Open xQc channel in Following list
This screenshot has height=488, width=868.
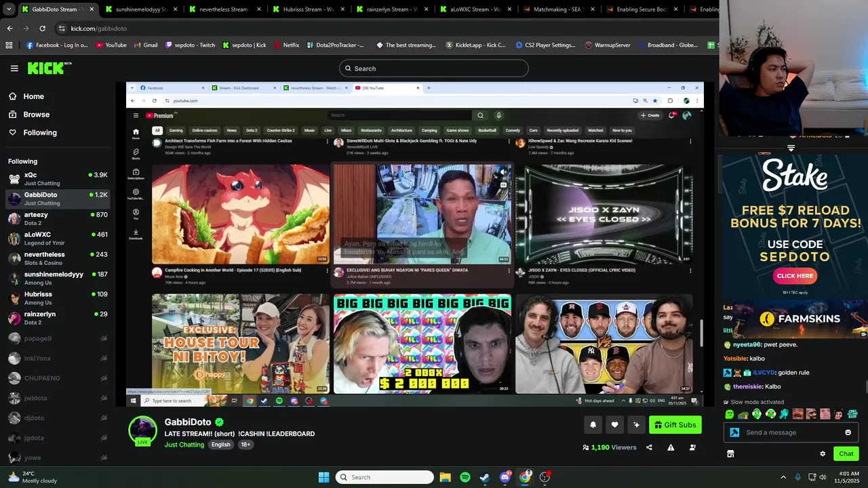coord(58,179)
